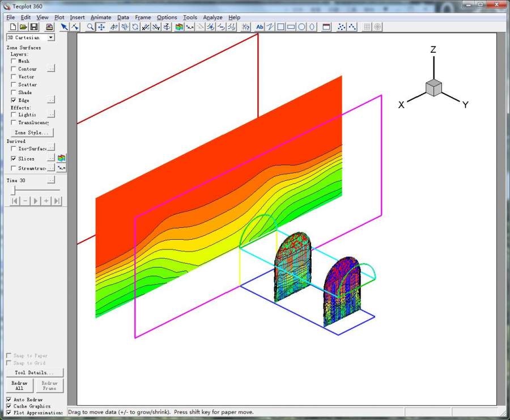Select the Zoom magnifier tool
This screenshot has width=510, height=420.
pyautogui.click(x=91, y=27)
